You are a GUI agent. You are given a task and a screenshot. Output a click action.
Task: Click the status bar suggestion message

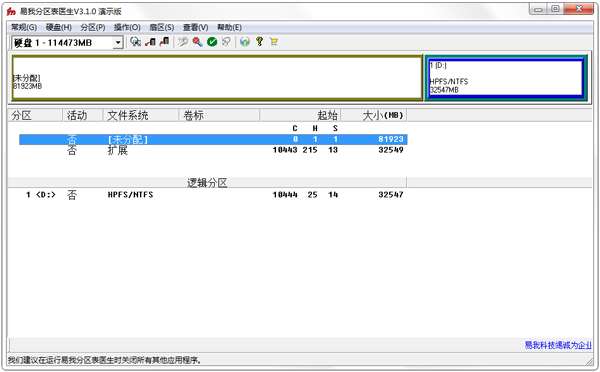tap(104, 360)
